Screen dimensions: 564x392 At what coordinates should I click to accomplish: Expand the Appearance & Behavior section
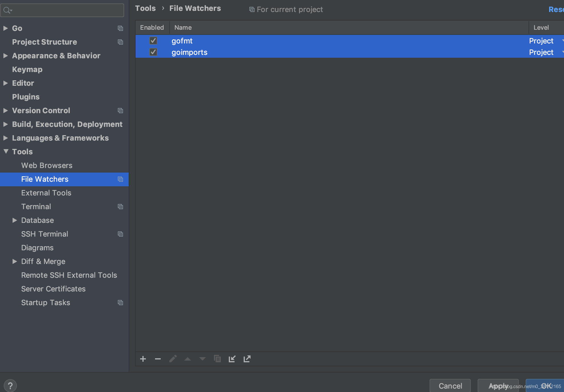click(5, 56)
